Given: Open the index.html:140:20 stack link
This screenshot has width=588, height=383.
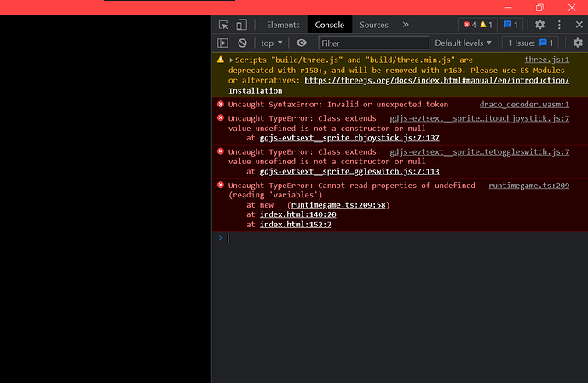Looking at the screenshot, I should click(297, 214).
